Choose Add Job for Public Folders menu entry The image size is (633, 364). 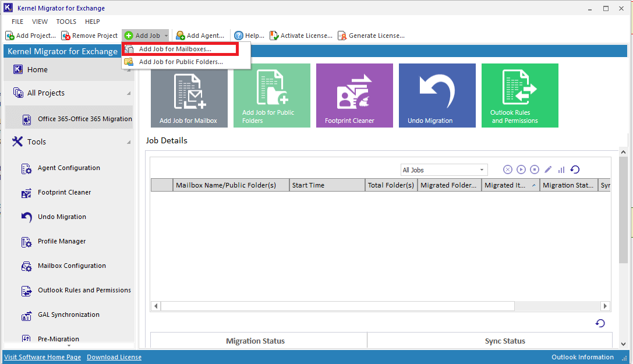[186, 62]
